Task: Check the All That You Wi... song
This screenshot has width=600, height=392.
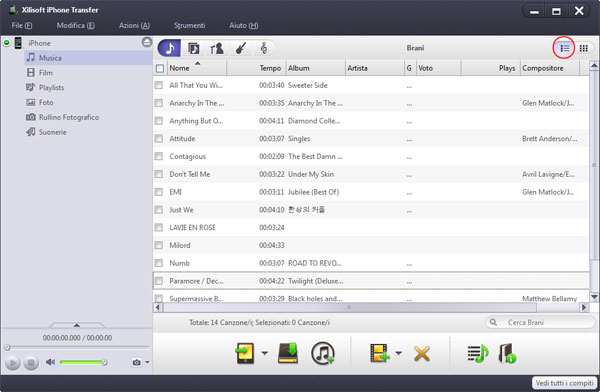Action: 159,85
